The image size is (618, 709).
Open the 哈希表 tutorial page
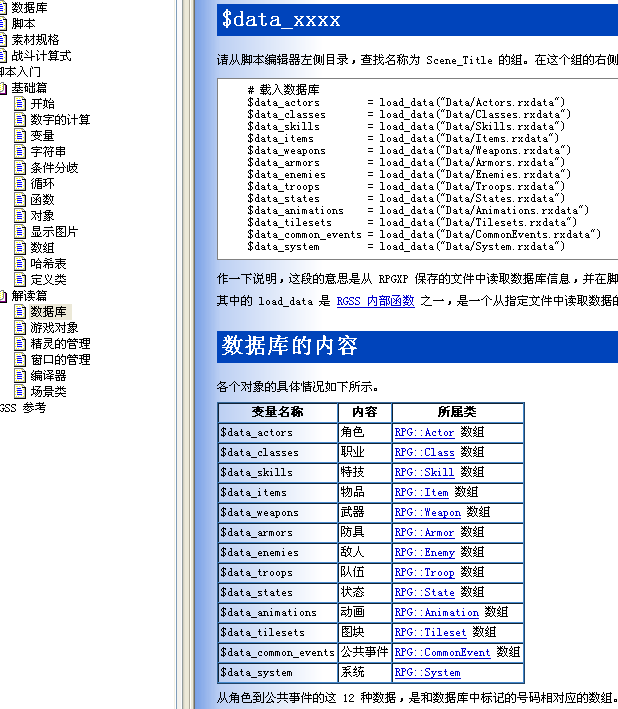pos(48,264)
